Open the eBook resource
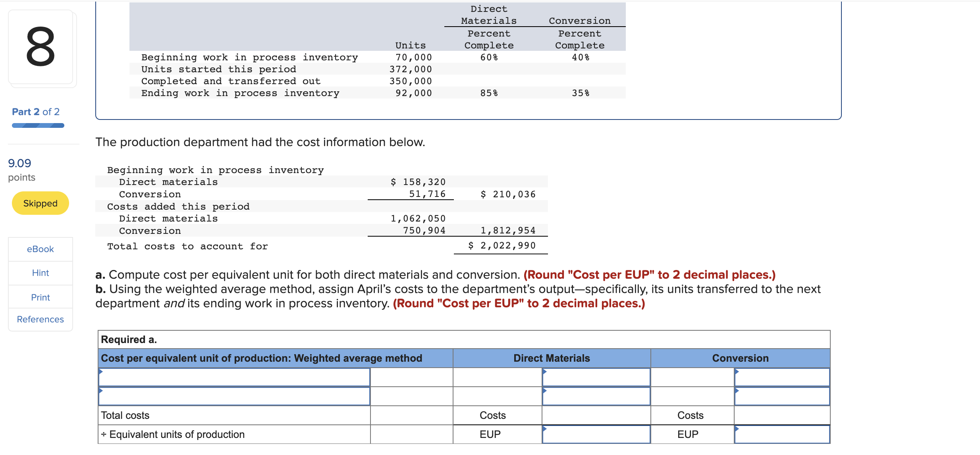Image resolution: width=980 pixels, height=455 pixels. 40,249
